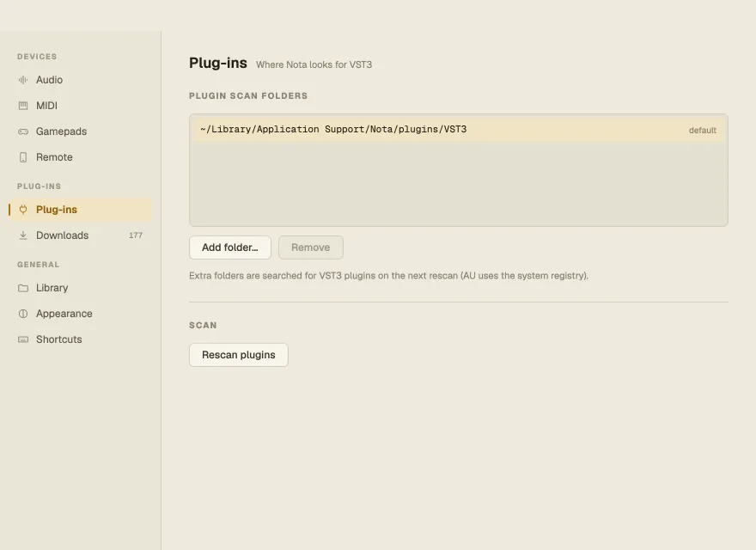Image resolution: width=756 pixels, height=550 pixels.
Task: Click the Shortcuts keyboard icon
Action: [x=22, y=339]
